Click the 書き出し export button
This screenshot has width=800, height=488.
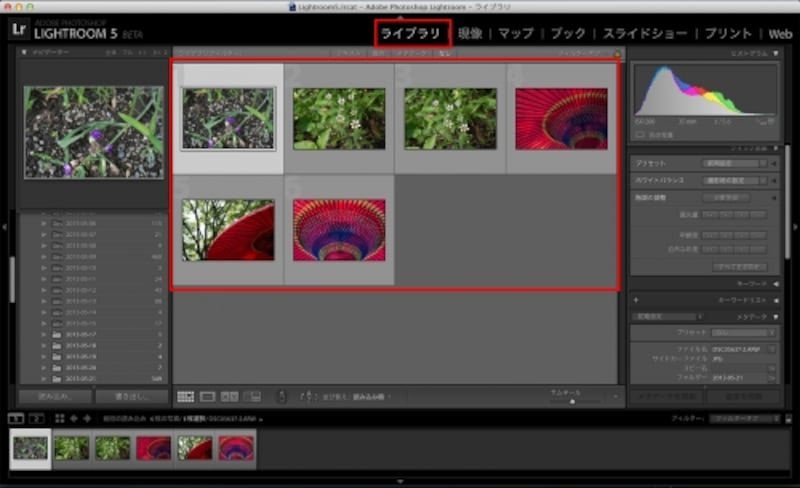(x=132, y=396)
